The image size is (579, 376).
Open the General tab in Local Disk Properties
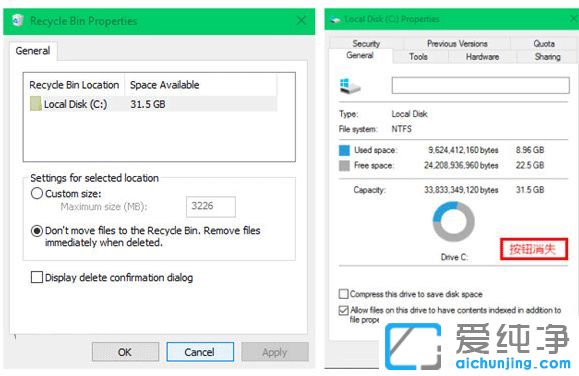(x=360, y=55)
